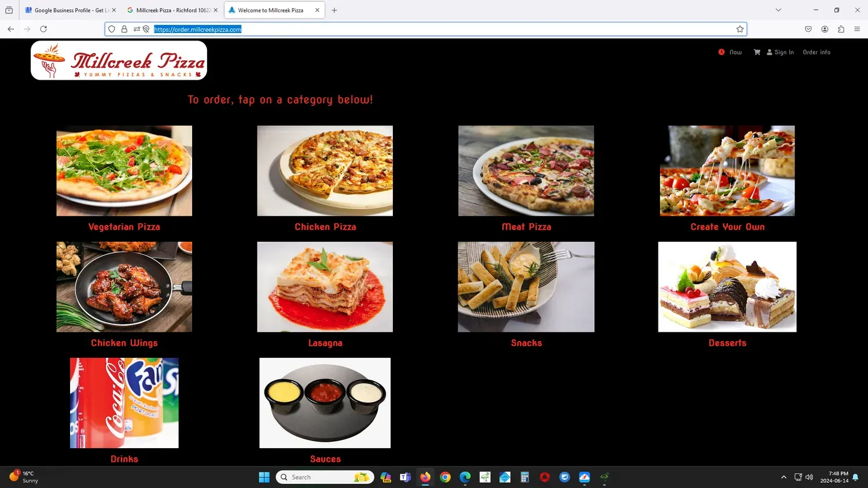This screenshot has width=868, height=488.
Task: Open the Vegetarian Pizza category label
Action: pos(124,227)
